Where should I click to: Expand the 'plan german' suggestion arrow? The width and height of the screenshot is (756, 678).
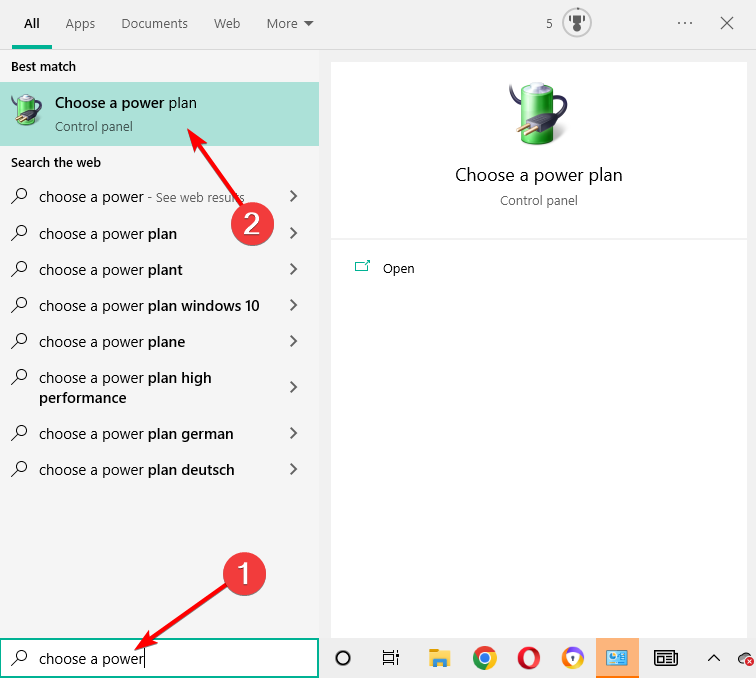click(x=293, y=433)
